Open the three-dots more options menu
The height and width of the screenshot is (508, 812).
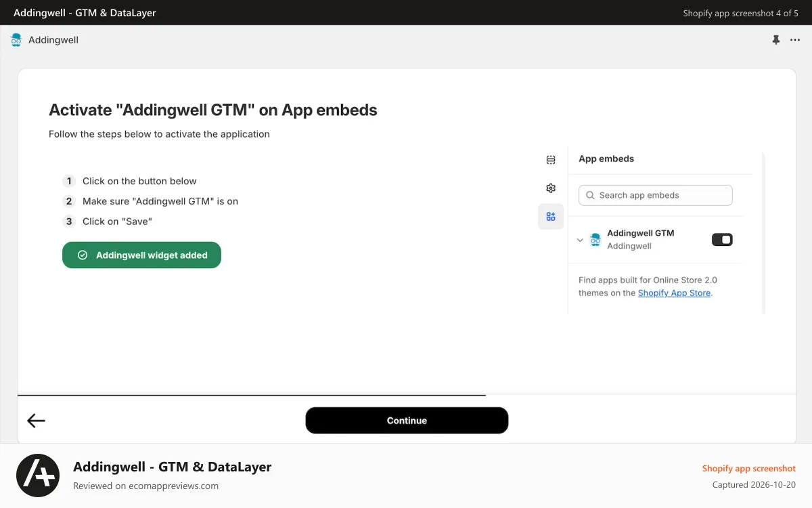click(x=795, y=40)
